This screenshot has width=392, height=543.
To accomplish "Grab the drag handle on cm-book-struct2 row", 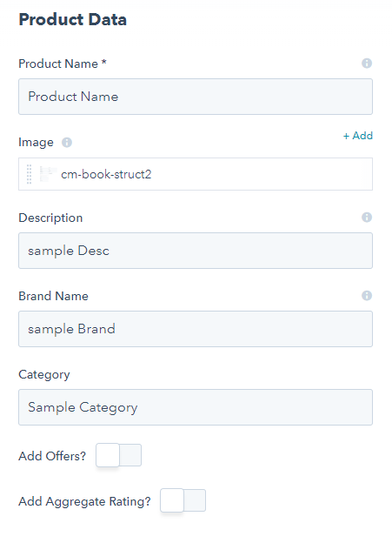I will coord(29,174).
